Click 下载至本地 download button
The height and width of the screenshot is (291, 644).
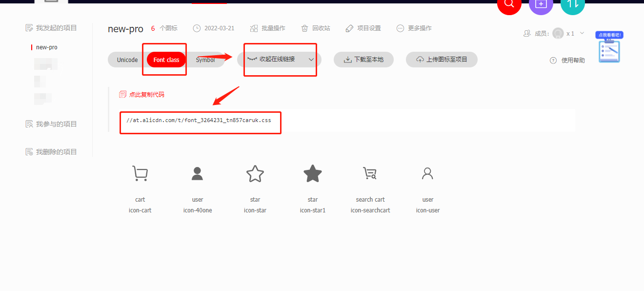363,60
